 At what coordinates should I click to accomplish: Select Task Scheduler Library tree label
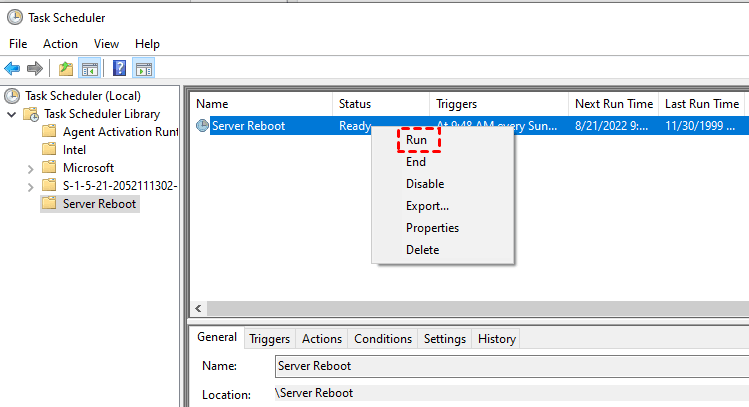(x=102, y=114)
